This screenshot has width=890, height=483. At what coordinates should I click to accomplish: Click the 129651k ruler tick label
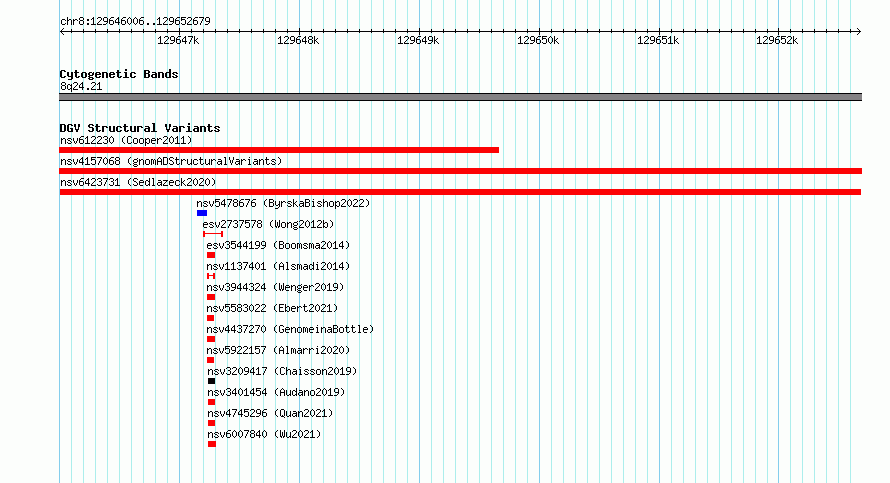pyautogui.click(x=658, y=40)
